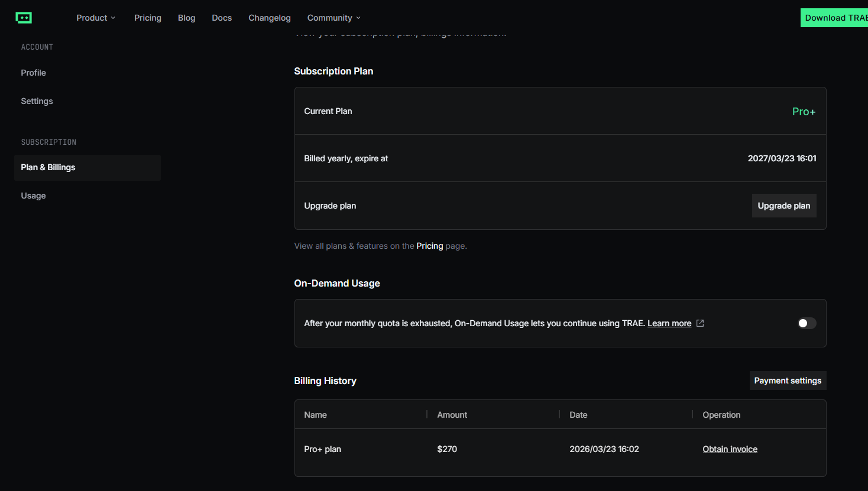868x491 pixels.
Task: Select Profile in the account sidebar
Action: click(33, 73)
